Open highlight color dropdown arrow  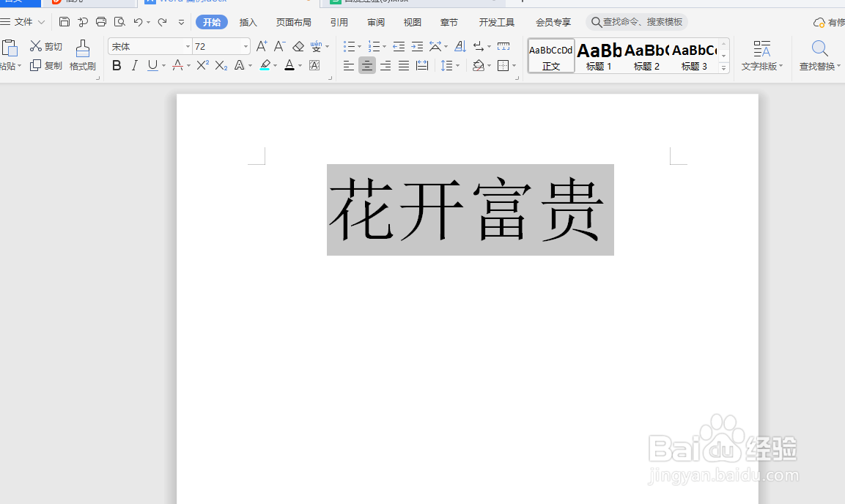(276, 66)
